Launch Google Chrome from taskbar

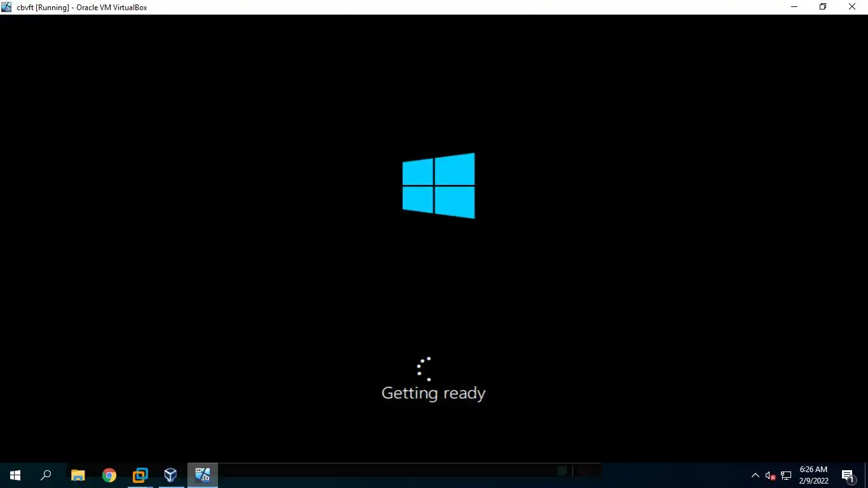coord(109,475)
